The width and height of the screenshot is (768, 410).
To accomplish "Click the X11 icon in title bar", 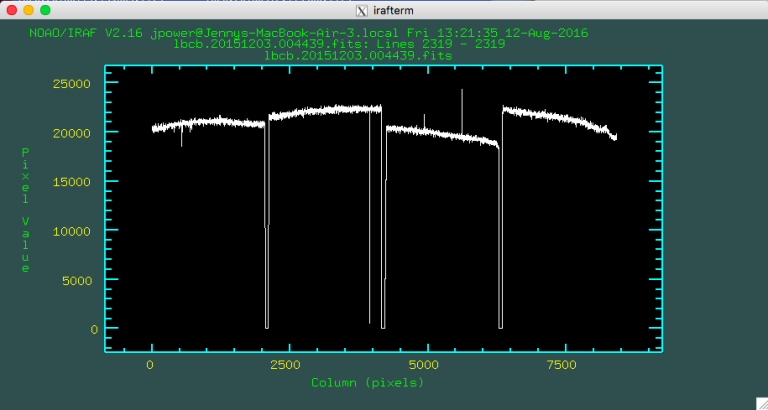I will (361, 10).
